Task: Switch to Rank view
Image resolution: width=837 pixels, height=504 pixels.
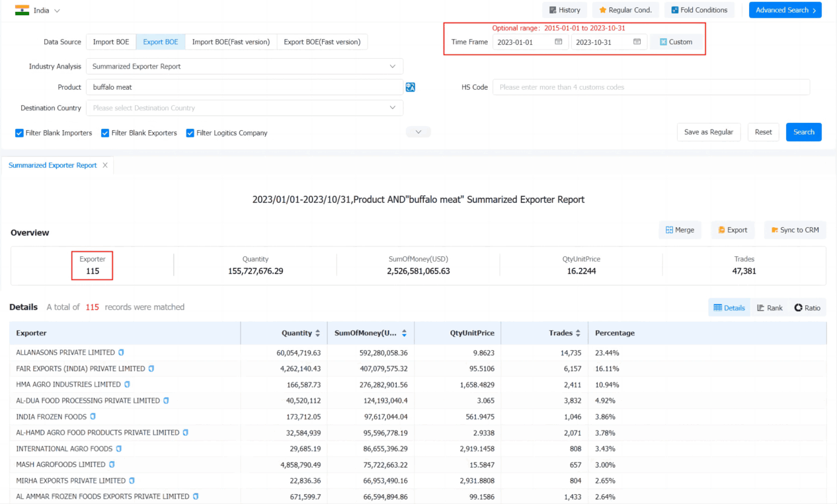Action: [x=770, y=308]
